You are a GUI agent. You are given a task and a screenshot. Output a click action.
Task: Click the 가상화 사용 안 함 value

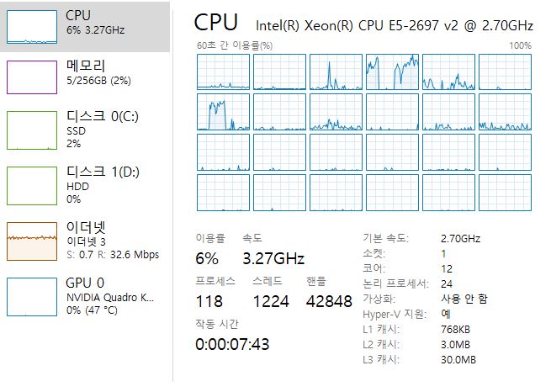click(x=464, y=299)
